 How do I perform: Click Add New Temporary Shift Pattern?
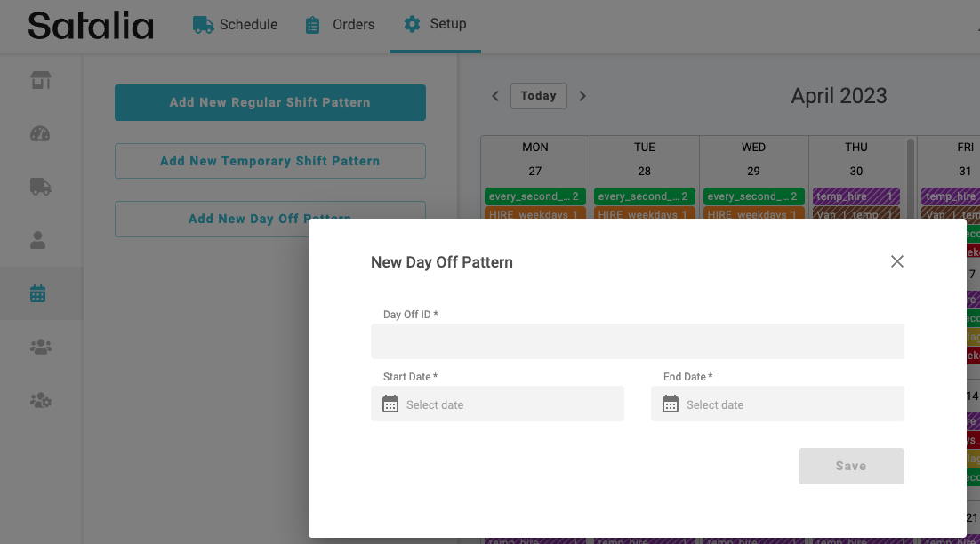pyautogui.click(x=269, y=161)
